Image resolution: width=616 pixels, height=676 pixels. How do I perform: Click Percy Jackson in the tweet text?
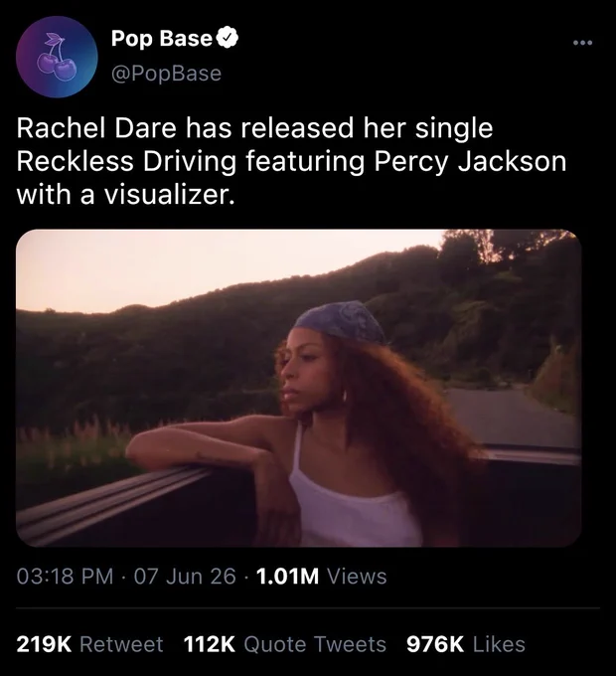tap(470, 162)
